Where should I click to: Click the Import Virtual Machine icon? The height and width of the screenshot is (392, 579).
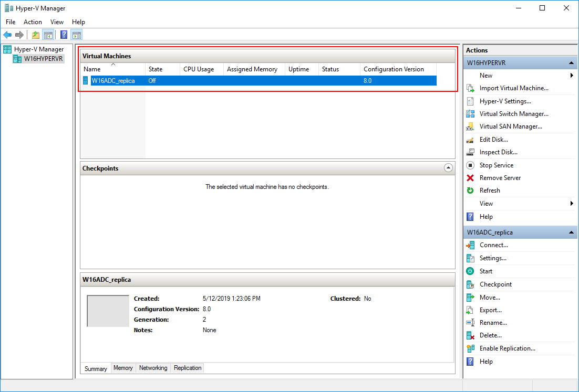pyautogui.click(x=470, y=88)
